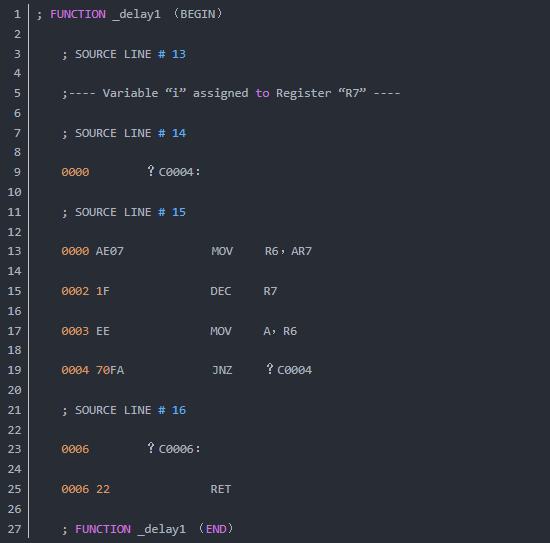The height and width of the screenshot is (543, 550).
Task: Click the 0003 address before EE
Action: coord(75,331)
